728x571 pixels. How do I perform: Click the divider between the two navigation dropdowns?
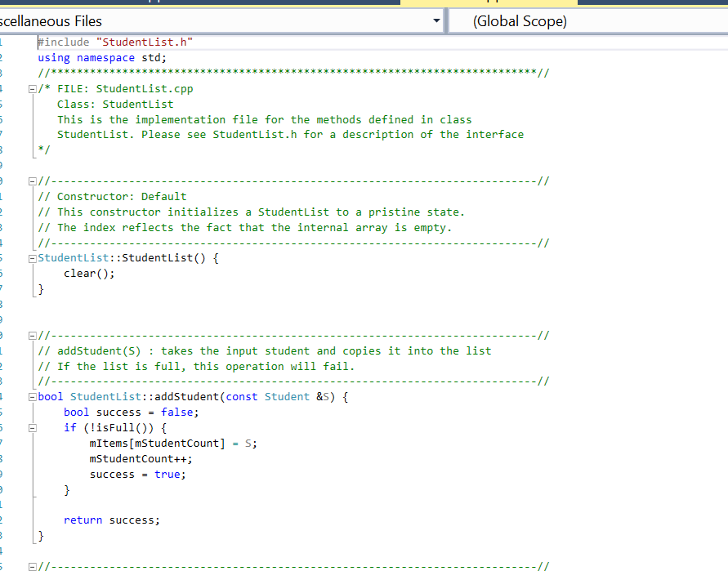click(445, 20)
